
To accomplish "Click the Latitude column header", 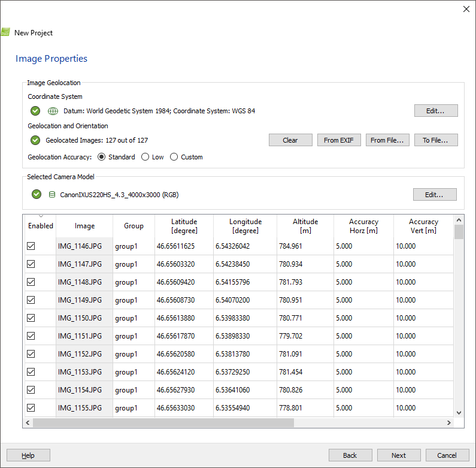I will pyautogui.click(x=184, y=226).
